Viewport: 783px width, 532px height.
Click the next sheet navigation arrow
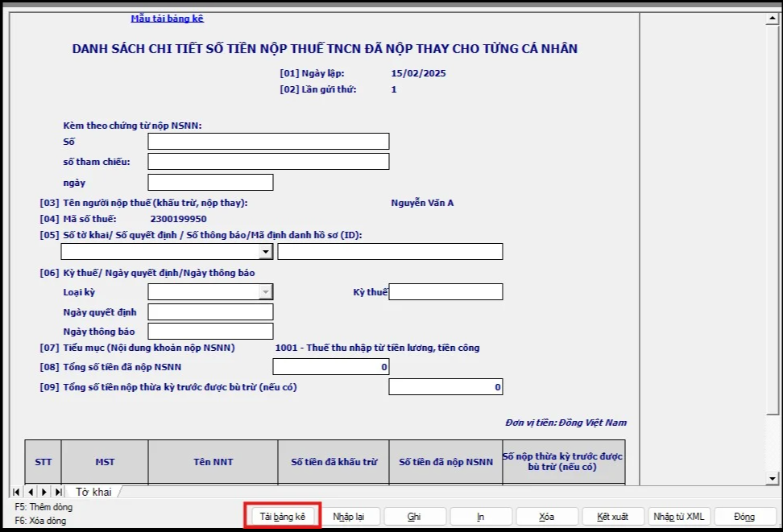pyautogui.click(x=44, y=491)
